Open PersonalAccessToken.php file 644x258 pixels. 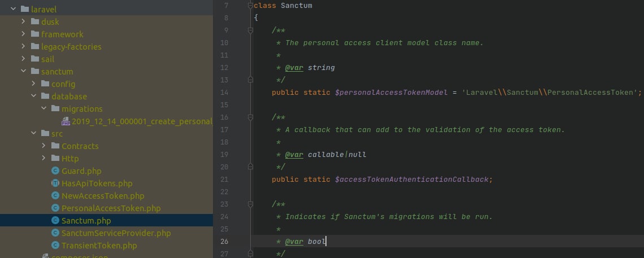coord(111,208)
